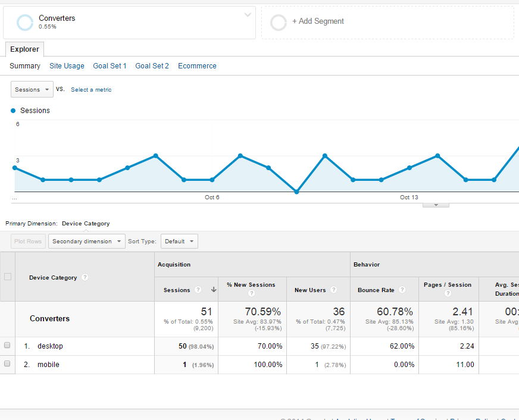Open the Secondary dimension dropdown
Screen dimensions: 519x420
click(86, 242)
